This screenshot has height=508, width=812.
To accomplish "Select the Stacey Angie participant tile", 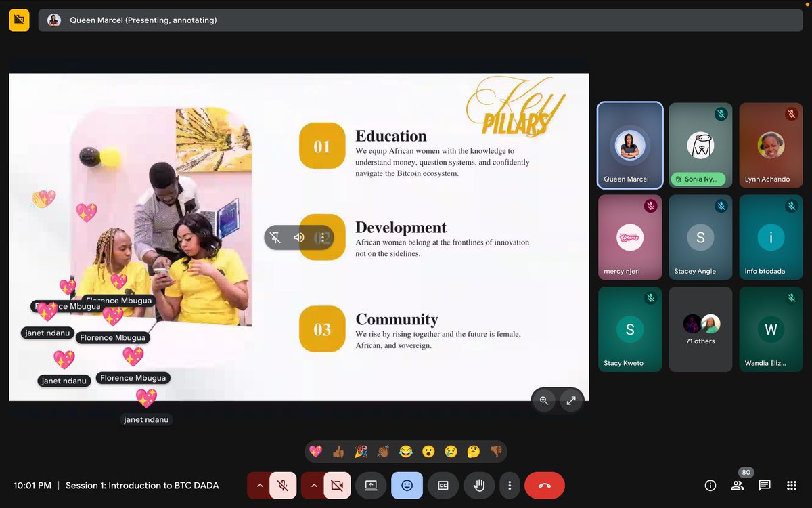I will (x=700, y=237).
